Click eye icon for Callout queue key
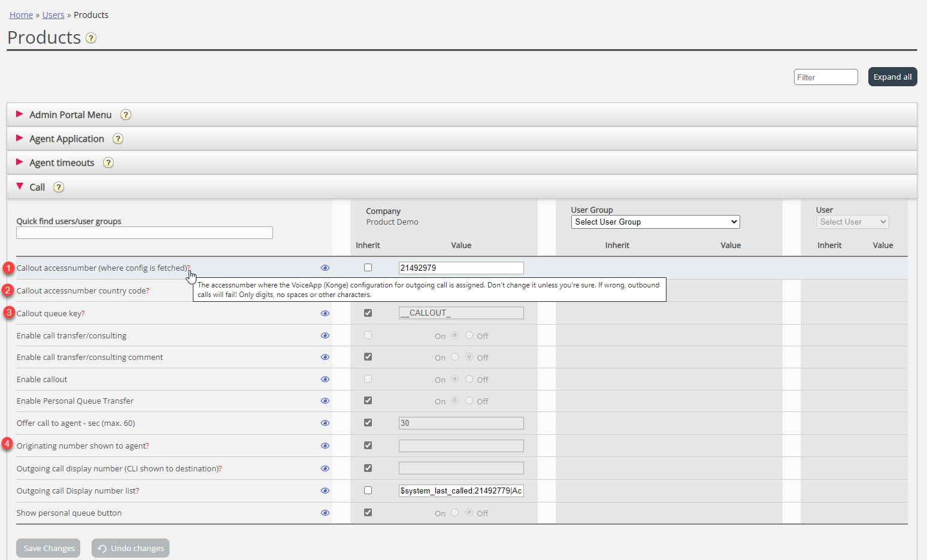 pyautogui.click(x=325, y=313)
